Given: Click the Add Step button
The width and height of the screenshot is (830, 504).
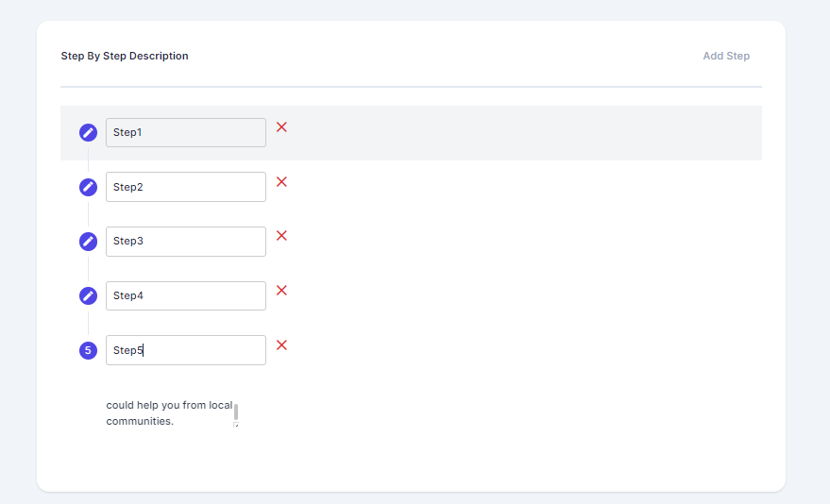Looking at the screenshot, I should click(725, 56).
